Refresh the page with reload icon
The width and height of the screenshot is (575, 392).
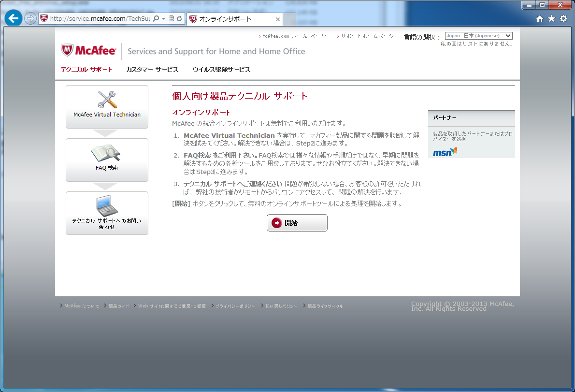[x=179, y=18]
